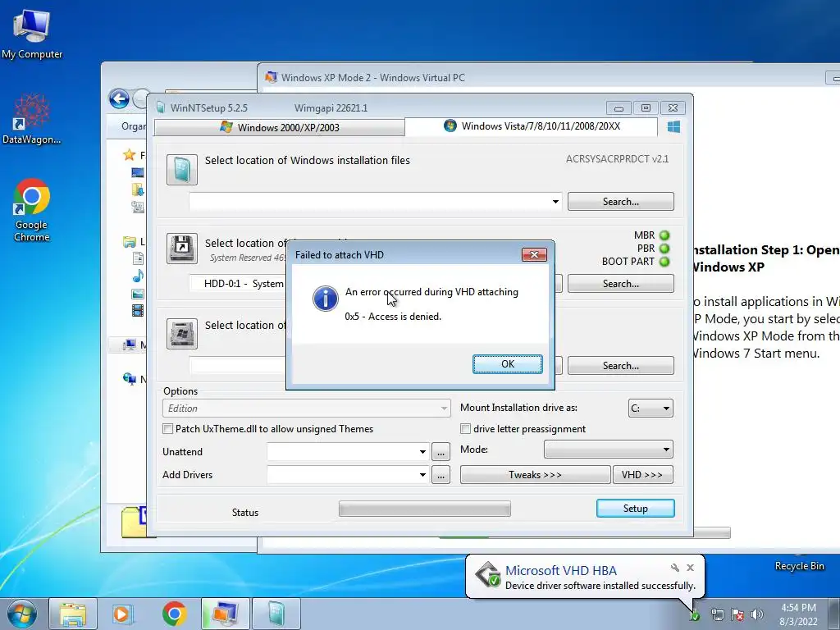Select WinNTSetup taskbar button
The height and width of the screenshot is (630, 840).
click(276, 614)
